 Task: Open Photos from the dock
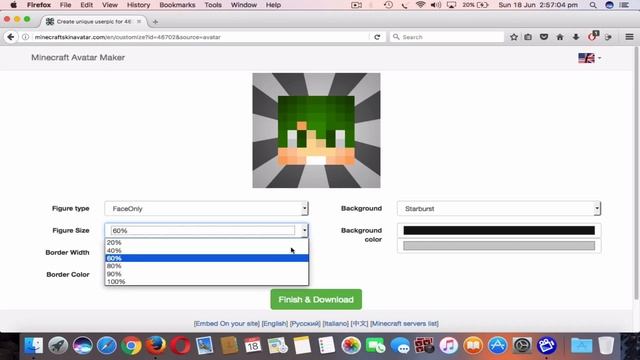click(x=351, y=345)
